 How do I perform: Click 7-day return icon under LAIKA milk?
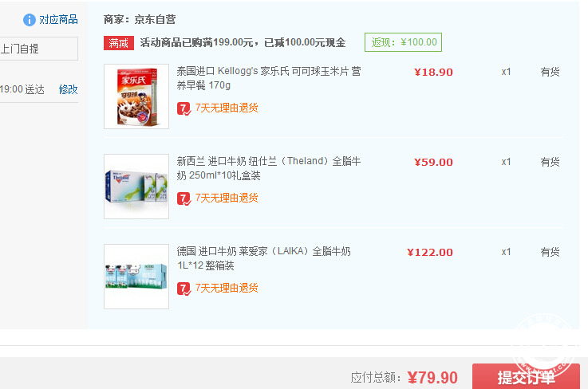point(184,289)
